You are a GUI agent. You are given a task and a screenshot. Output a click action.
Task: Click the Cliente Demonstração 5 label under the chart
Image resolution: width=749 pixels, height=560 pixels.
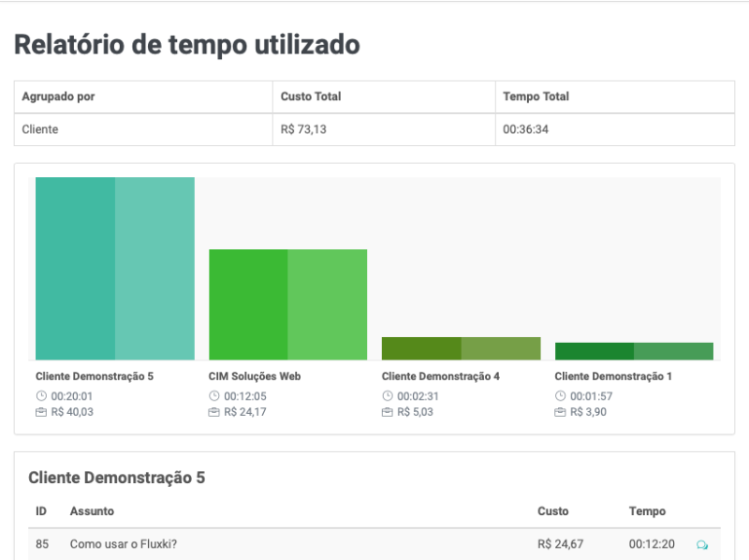[94, 376]
